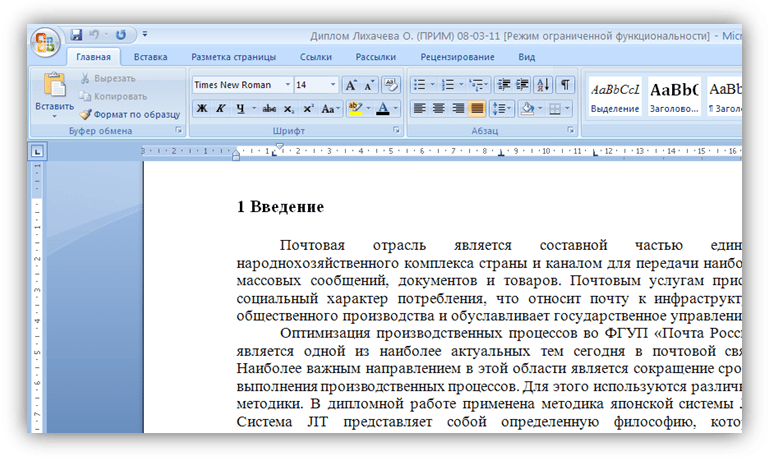This screenshot has height=457, width=768.
Task: Click the Вставить clipboard paste icon
Action: pyautogui.click(x=54, y=86)
